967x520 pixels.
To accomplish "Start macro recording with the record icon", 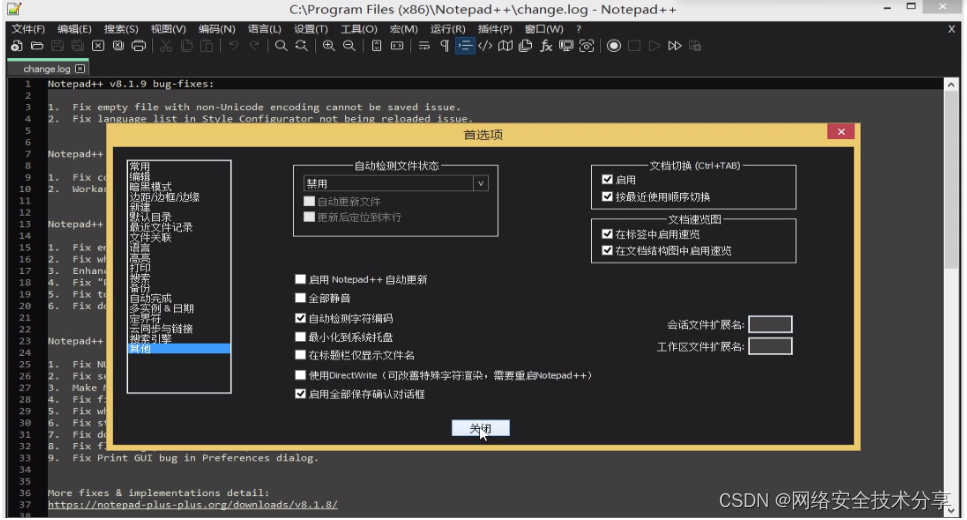I will tap(614, 46).
